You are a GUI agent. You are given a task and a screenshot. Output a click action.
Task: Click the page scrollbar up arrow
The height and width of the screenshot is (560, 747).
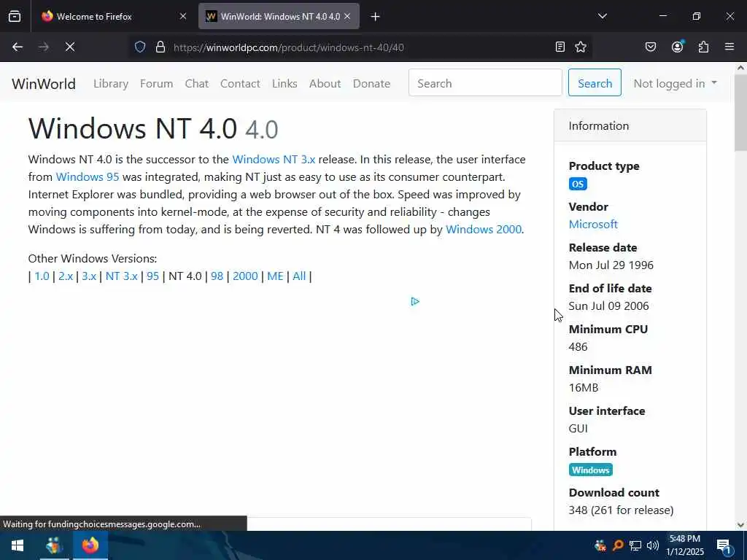coord(740,68)
